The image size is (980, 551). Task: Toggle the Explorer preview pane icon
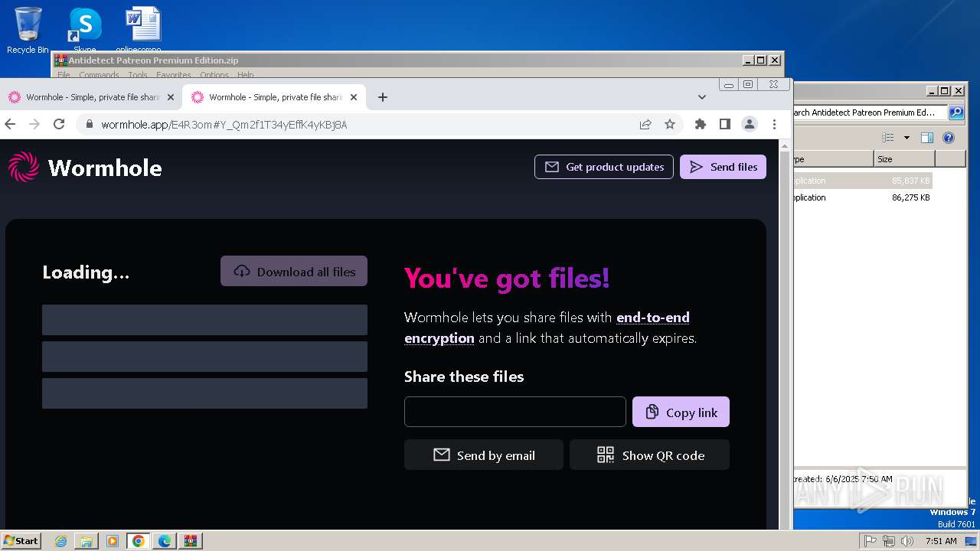coord(926,138)
